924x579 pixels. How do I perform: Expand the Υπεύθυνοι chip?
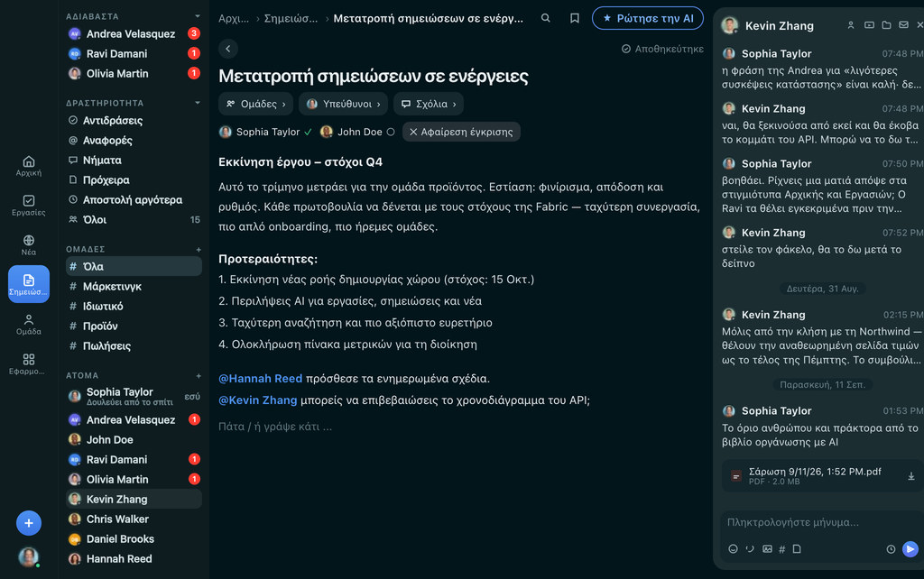click(x=343, y=104)
